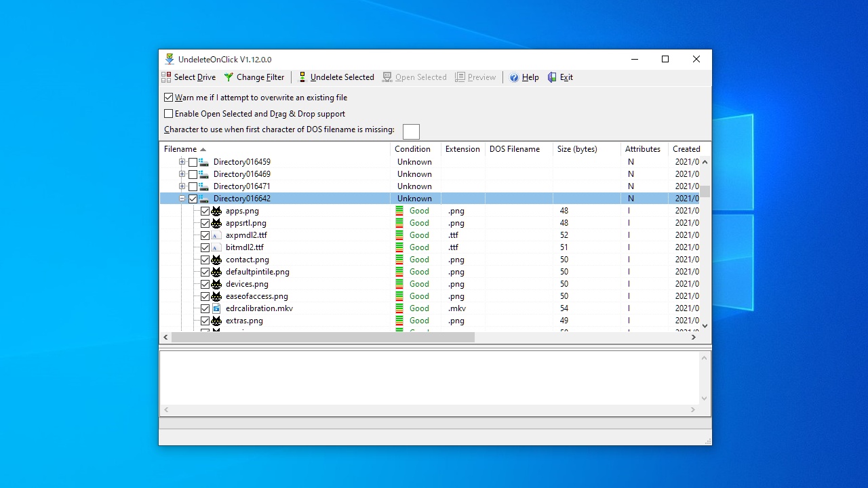Click the condition bar icon for extras.png
This screenshot has height=488, width=868.
pyautogui.click(x=399, y=321)
